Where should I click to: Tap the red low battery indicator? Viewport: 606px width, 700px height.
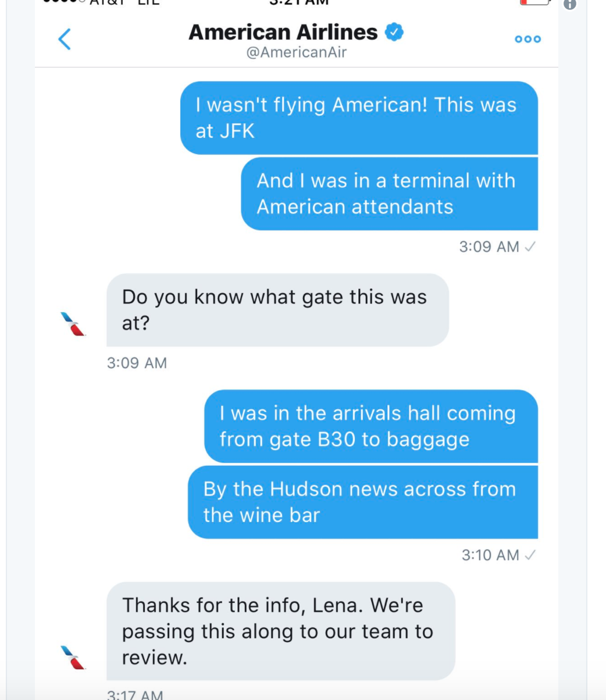(x=534, y=2)
